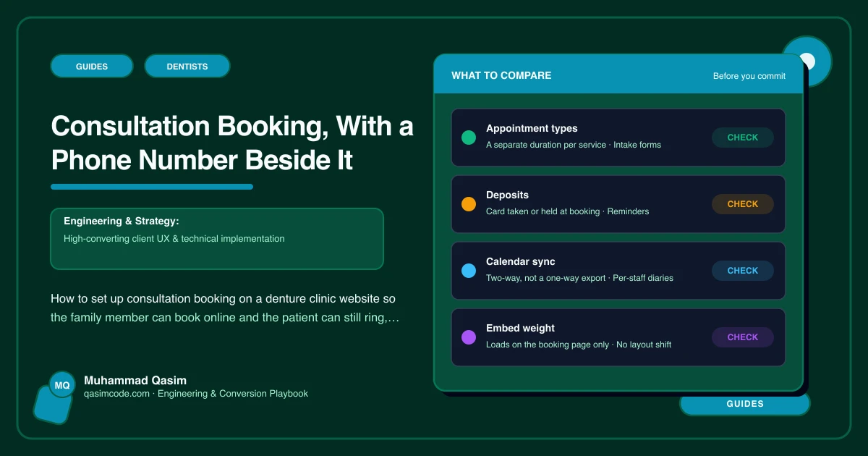The height and width of the screenshot is (456, 868).
Task: Click "High-converting client UX & technical implementation"
Action: pos(174,238)
